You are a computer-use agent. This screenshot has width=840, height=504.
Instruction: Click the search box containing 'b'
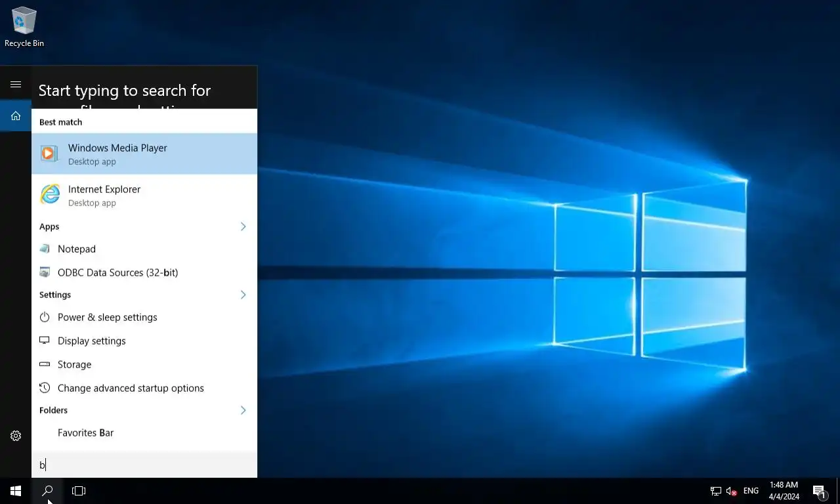click(144, 465)
